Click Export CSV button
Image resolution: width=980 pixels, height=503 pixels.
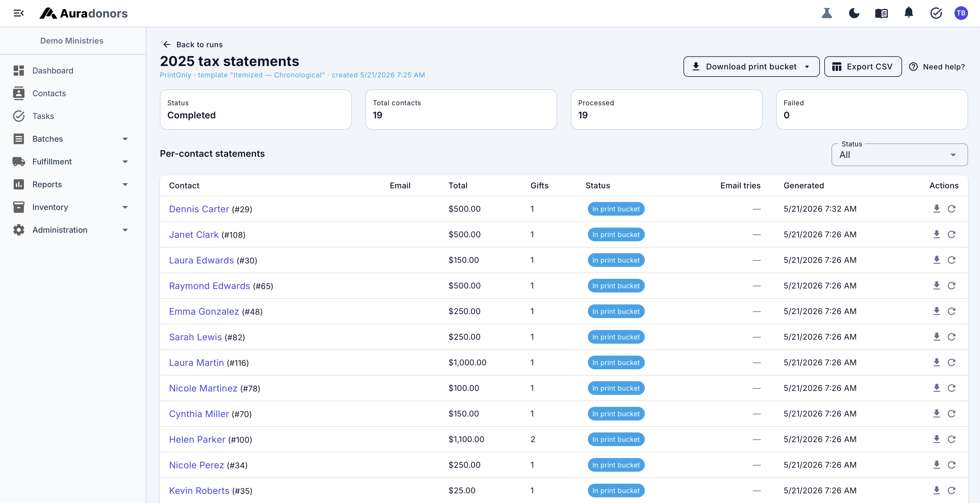863,67
